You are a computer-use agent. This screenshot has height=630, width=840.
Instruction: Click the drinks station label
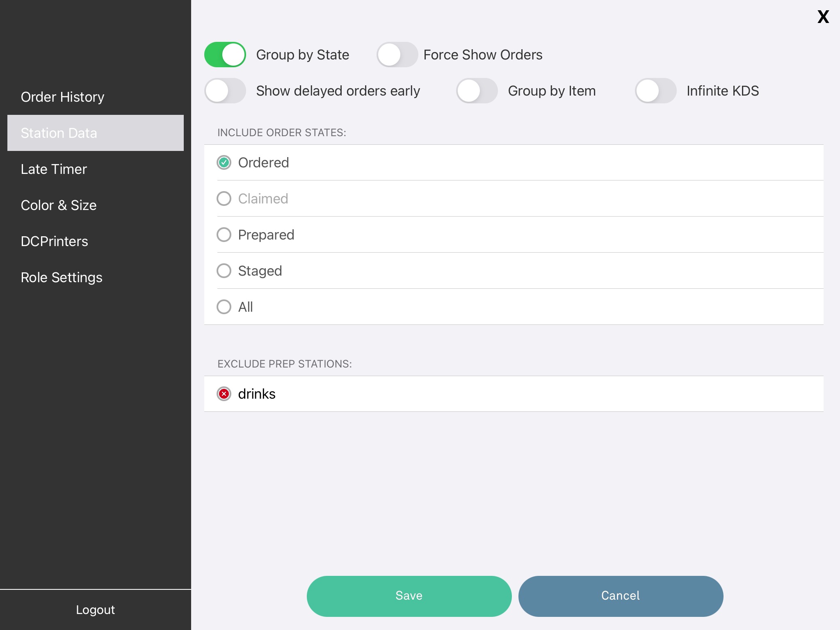tap(256, 394)
